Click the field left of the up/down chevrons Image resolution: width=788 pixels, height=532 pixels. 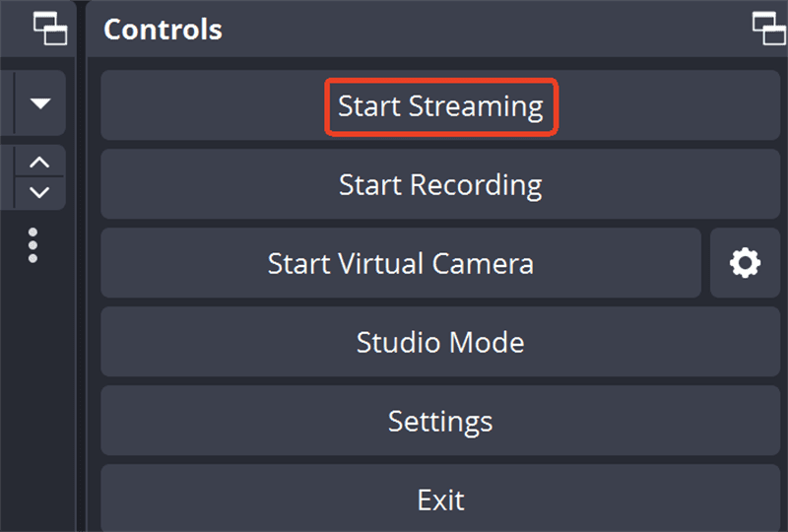point(6,177)
